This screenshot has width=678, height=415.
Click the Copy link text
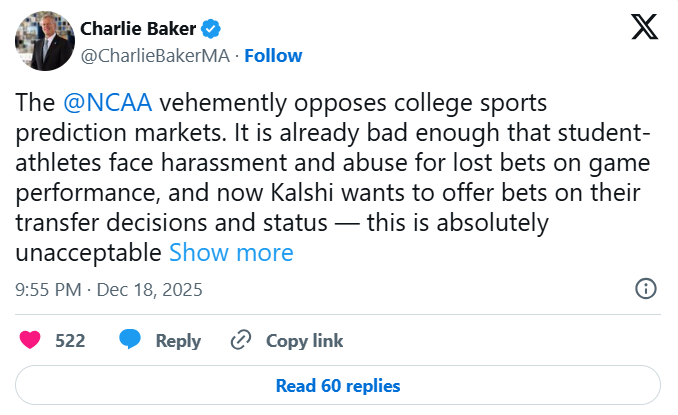click(x=304, y=341)
